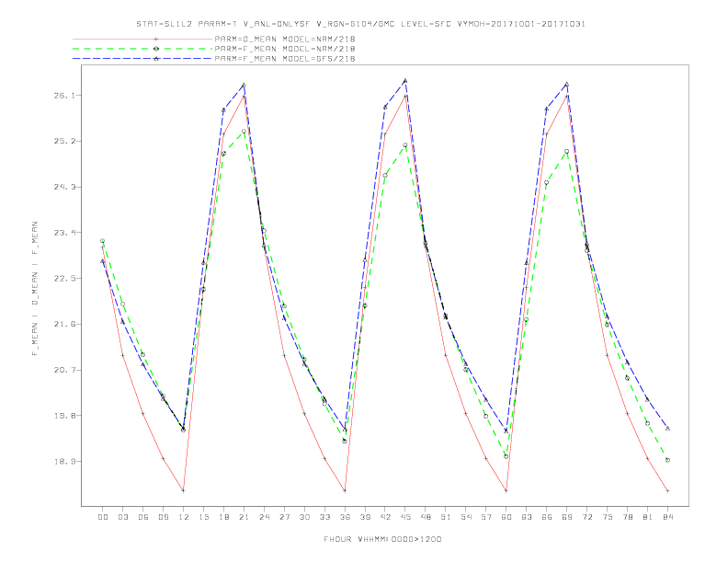Click y-axis tick value 18.9
Viewport: 728px width, 563px height.
tap(63, 461)
